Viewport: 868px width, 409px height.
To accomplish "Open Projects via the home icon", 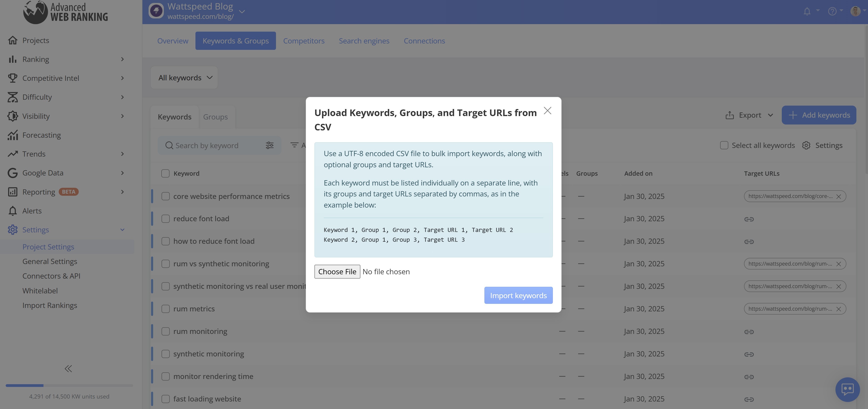I will pos(13,40).
